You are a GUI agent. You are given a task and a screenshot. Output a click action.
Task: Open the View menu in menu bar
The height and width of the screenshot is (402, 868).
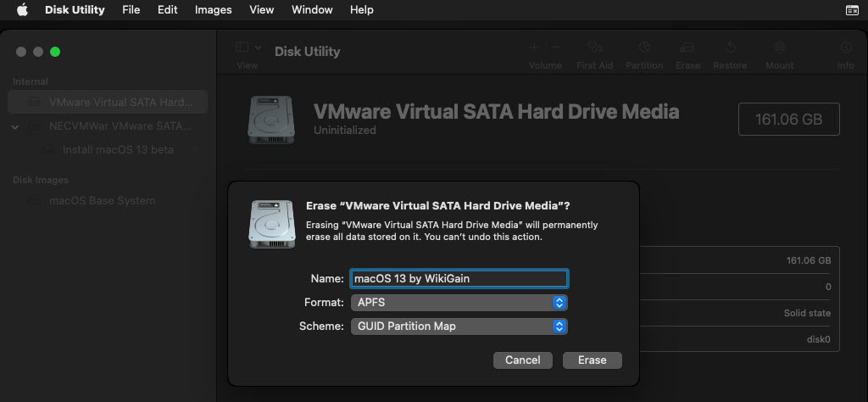click(x=261, y=10)
